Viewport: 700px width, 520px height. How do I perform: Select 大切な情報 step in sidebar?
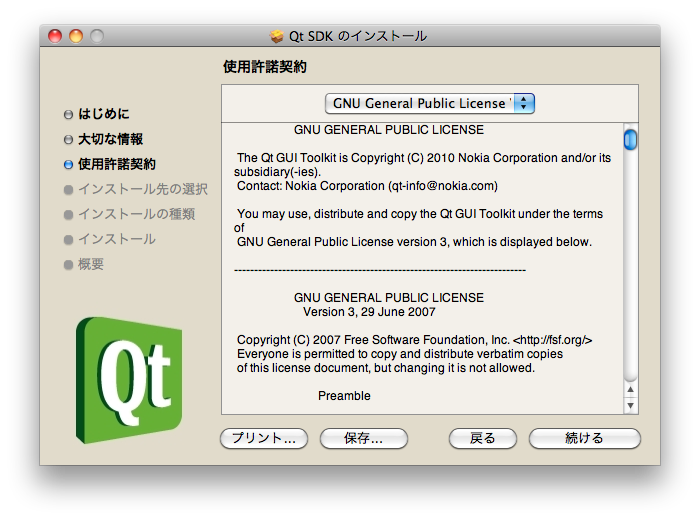point(110,140)
